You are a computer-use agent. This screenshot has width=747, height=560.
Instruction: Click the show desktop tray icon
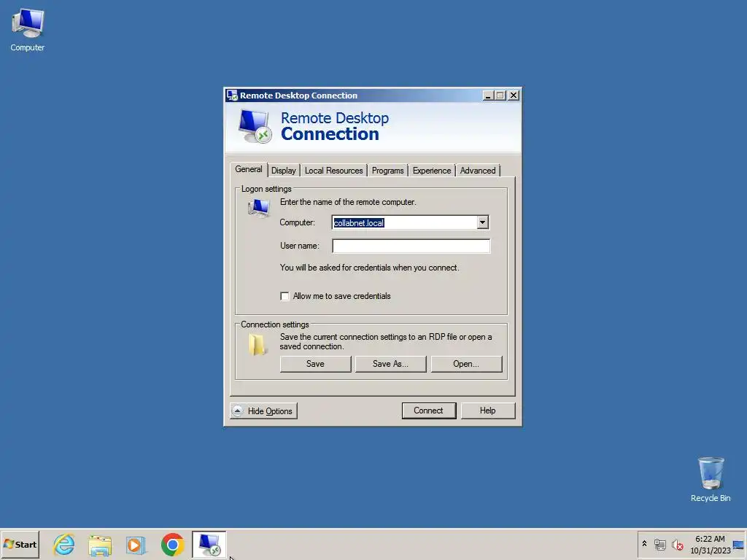pyautogui.click(x=738, y=544)
